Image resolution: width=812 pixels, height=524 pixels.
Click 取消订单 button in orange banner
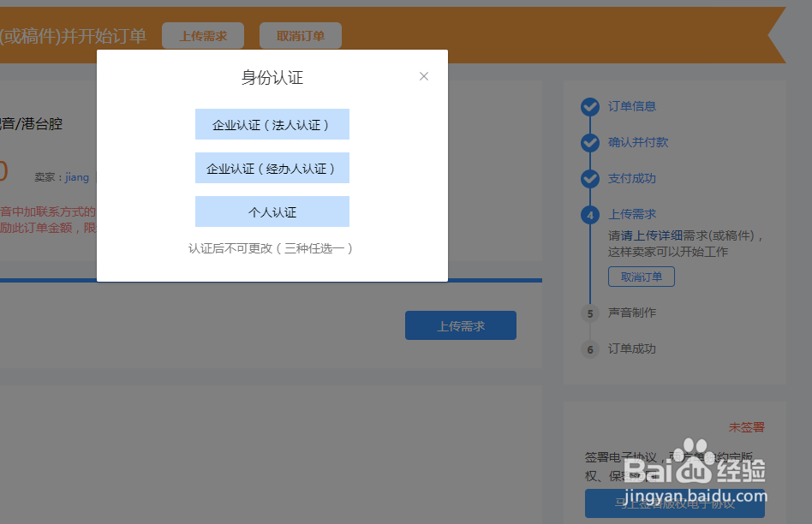[x=301, y=36]
